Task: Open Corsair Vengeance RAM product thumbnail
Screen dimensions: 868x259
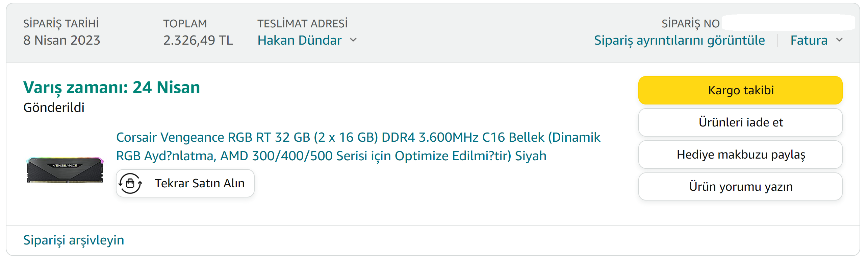Action: [65, 170]
